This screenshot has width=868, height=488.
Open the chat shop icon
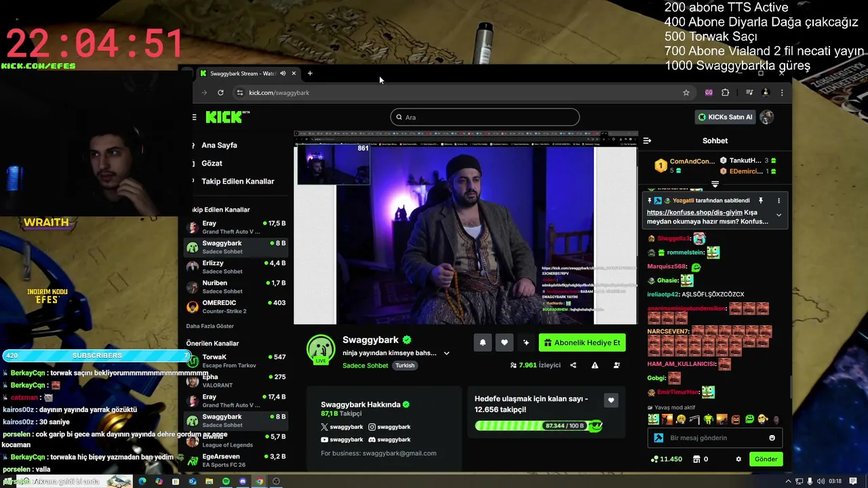pos(696,459)
